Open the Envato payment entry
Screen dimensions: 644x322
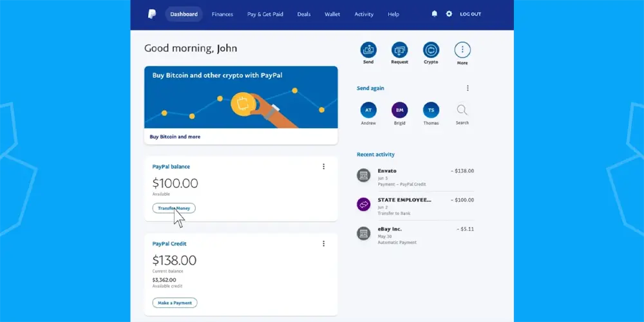[x=415, y=177]
